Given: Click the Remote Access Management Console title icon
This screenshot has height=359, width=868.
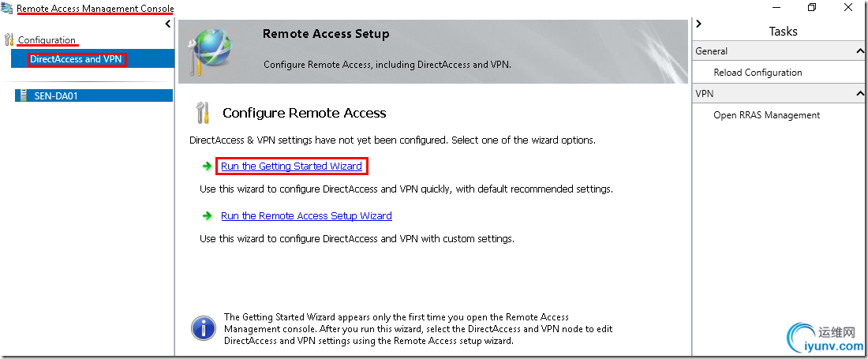Looking at the screenshot, I should [8, 9].
